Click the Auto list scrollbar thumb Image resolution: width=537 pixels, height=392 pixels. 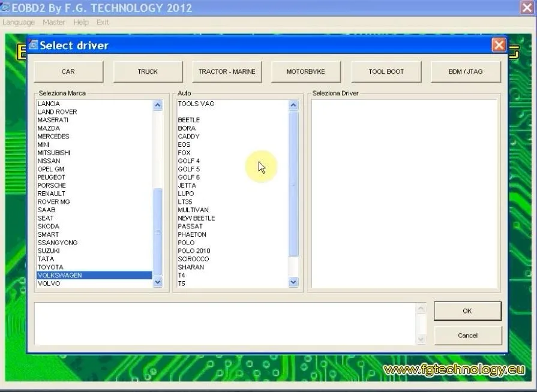(293, 183)
